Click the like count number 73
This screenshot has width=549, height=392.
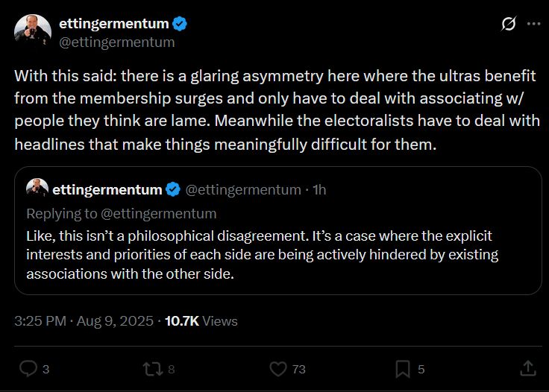(298, 370)
